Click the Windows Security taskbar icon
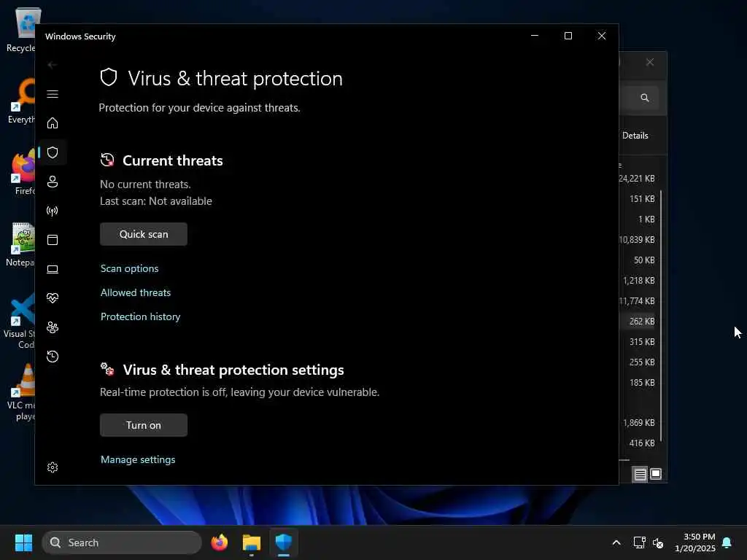The width and height of the screenshot is (747, 560). [284, 542]
